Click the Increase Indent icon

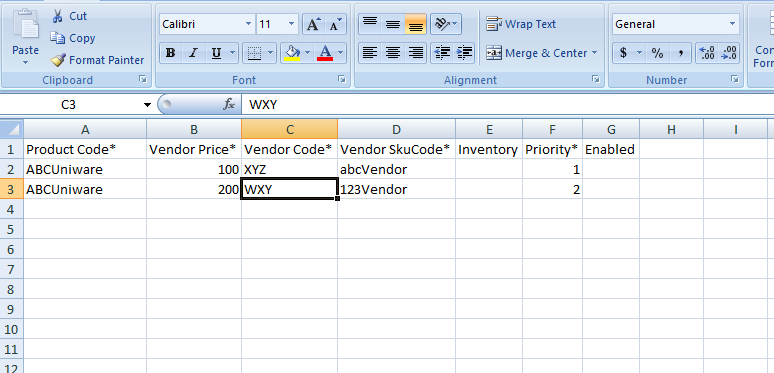(464, 52)
